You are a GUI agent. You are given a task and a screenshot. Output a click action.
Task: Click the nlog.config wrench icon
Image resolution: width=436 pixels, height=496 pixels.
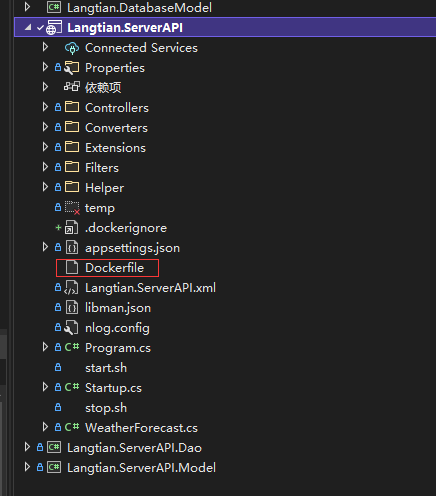point(71,328)
